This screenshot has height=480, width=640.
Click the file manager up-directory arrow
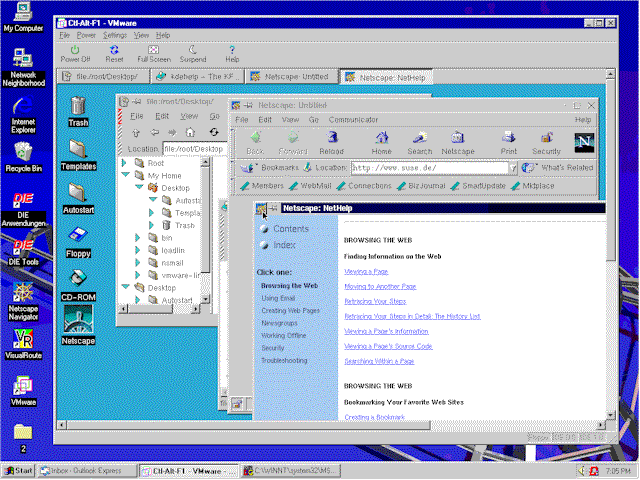click(x=136, y=132)
